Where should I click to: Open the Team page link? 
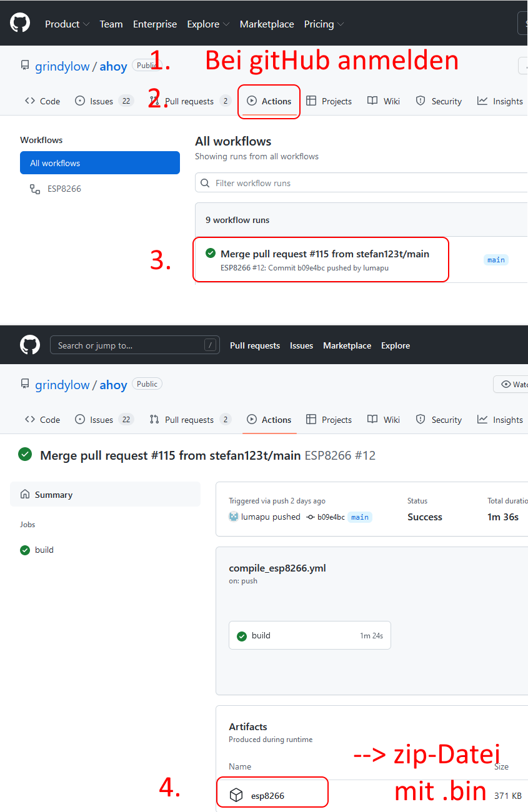(x=111, y=24)
